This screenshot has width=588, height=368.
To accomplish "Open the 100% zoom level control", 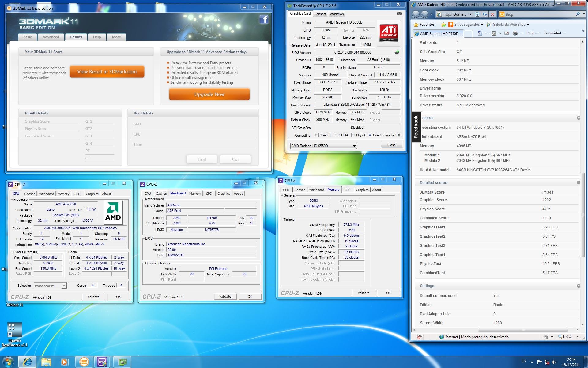I will coord(568,337).
